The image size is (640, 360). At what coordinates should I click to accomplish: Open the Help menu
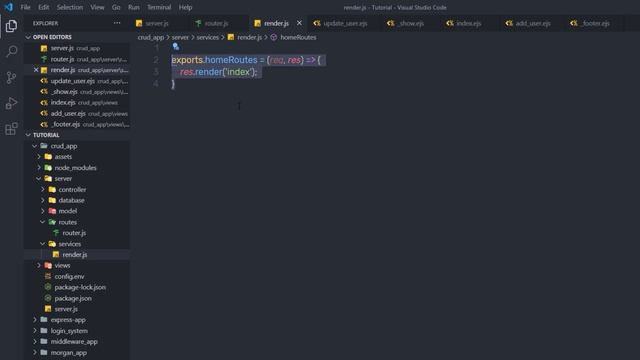185,7
